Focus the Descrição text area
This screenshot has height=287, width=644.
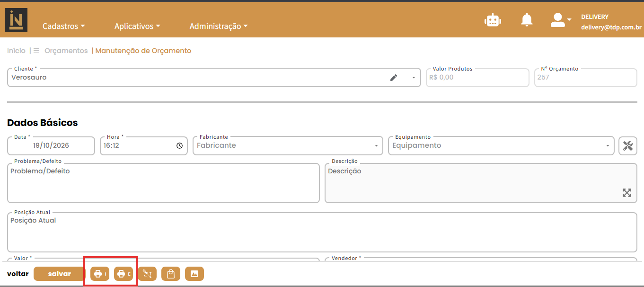(x=481, y=183)
